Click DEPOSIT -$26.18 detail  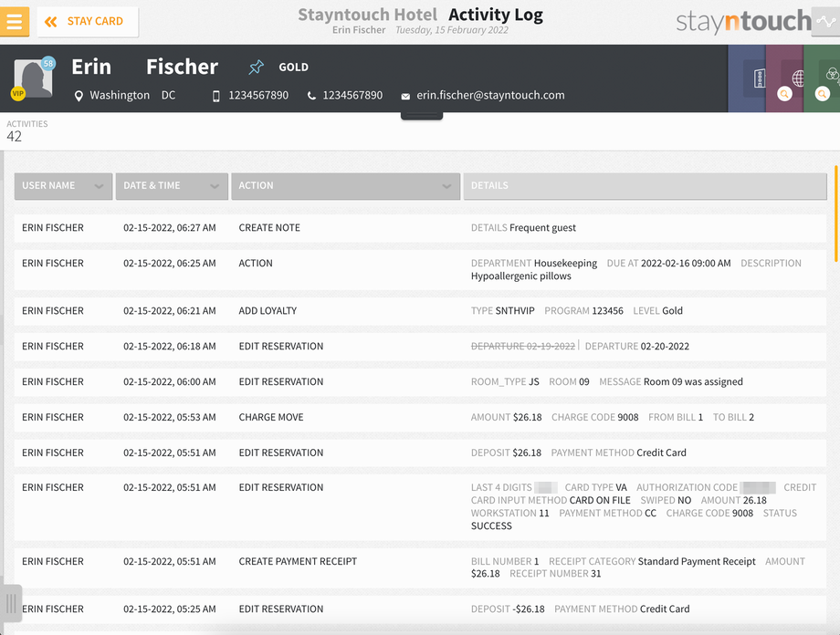(x=508, y=609)
